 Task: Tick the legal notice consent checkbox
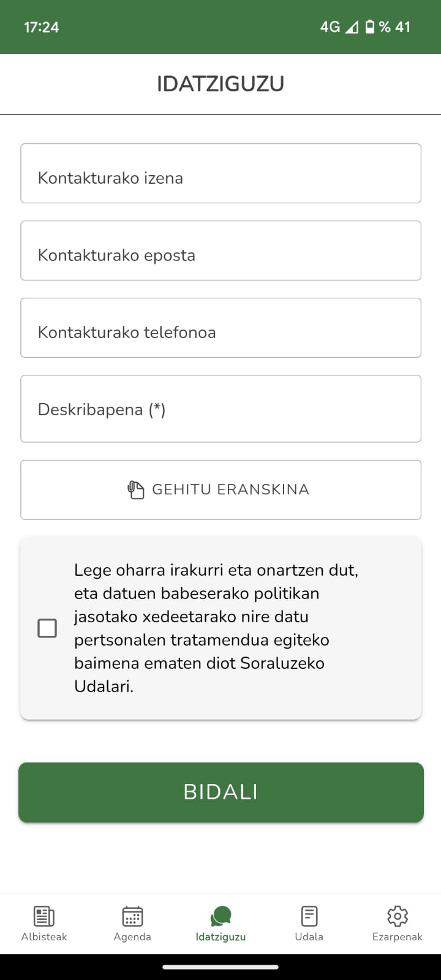click(47, 628)
